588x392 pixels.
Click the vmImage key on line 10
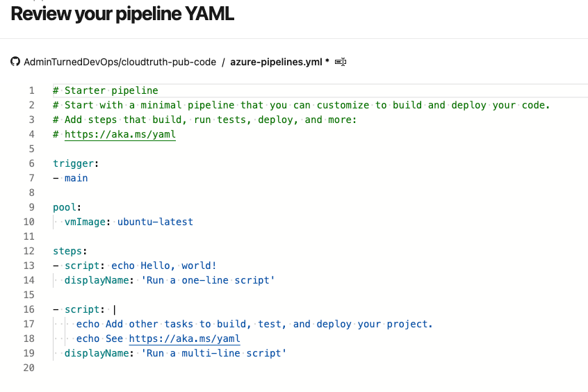point(85,222)
